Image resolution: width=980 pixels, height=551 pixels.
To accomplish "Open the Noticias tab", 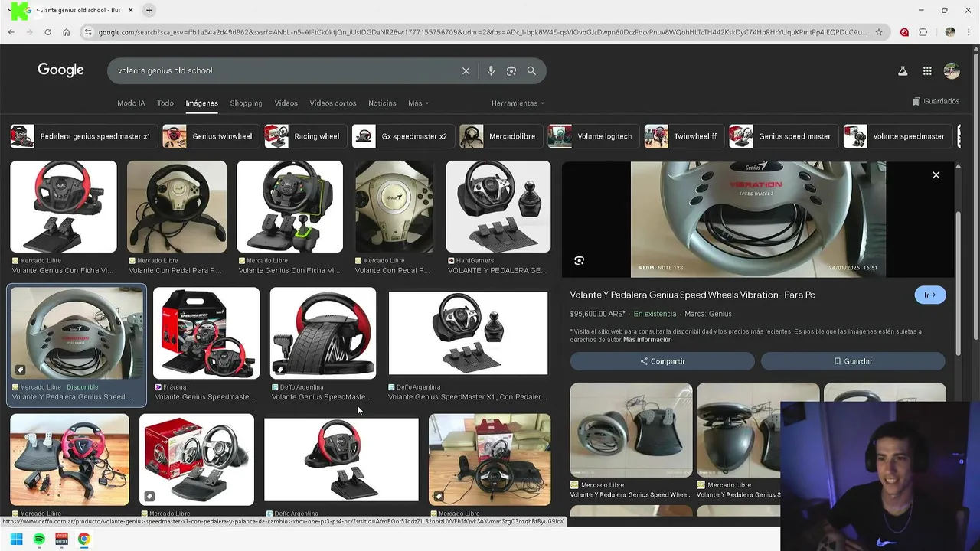I will [x=382, y=103].
